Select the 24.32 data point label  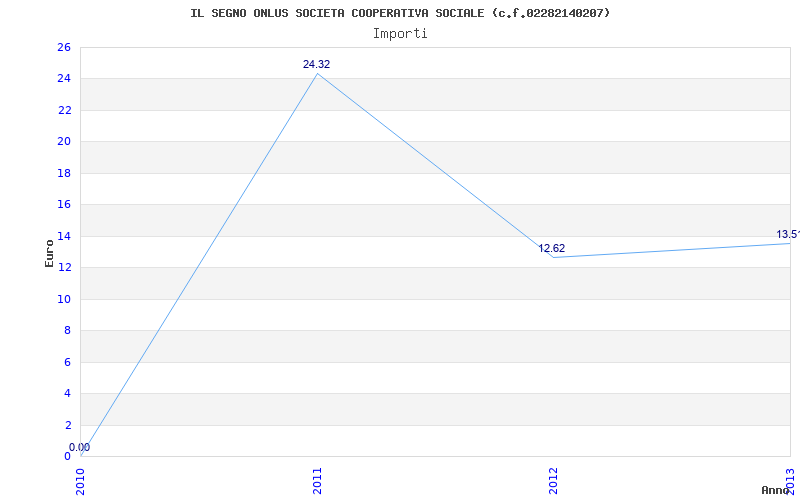click(x=316, y=64)
